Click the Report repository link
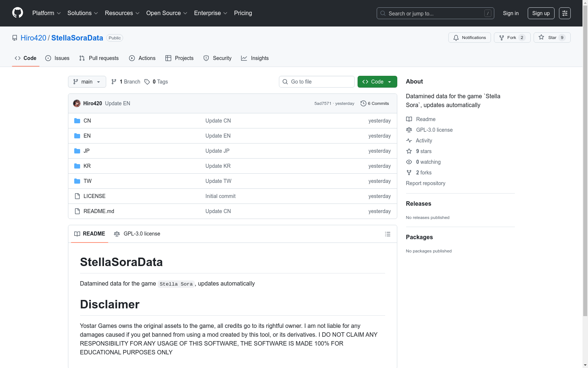This screenshot has height=368, width=588. point(426,183)
